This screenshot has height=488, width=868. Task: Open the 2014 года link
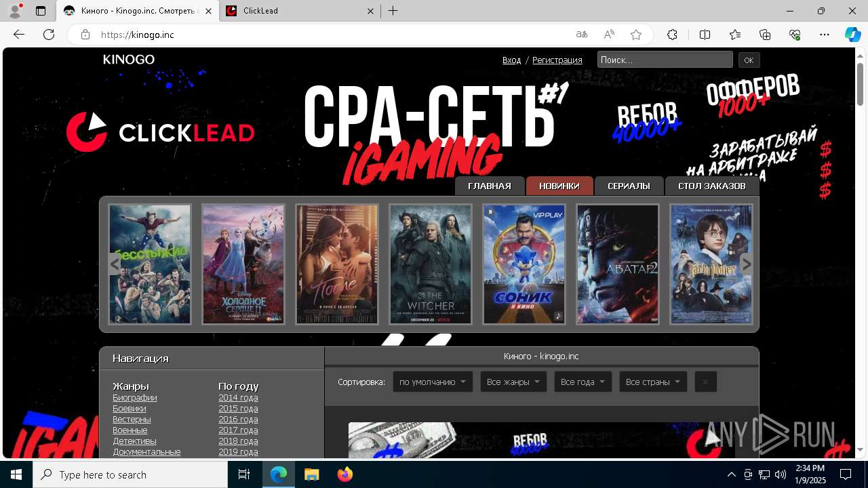tap(238, 398)
